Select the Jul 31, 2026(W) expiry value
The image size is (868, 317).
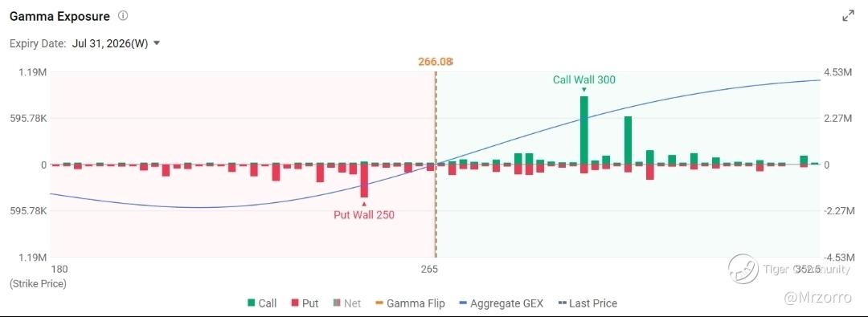point(109,43)
